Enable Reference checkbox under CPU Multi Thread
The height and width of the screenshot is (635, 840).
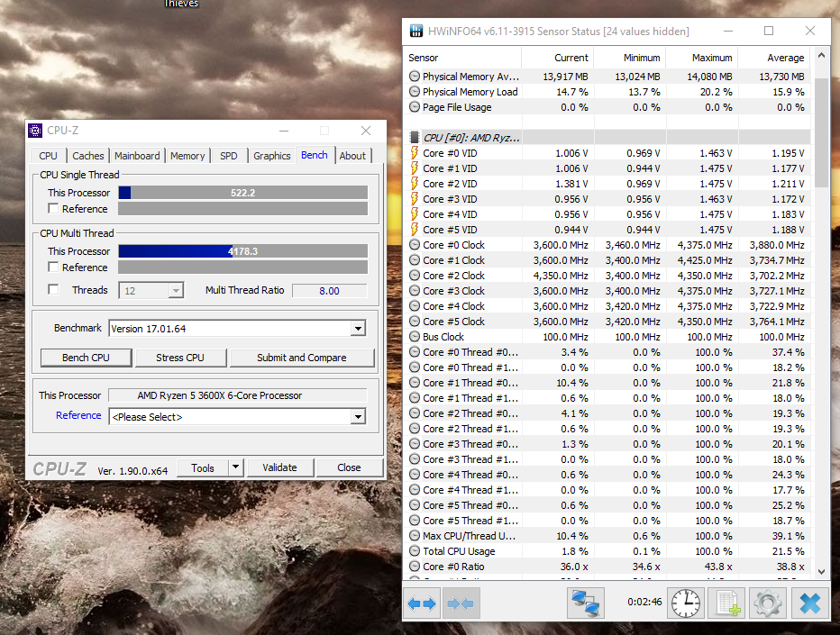53,267
